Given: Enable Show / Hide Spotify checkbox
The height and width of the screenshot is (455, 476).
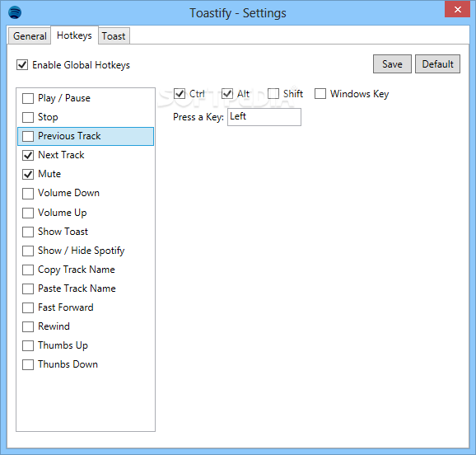Looking at the screenshot, I should pyautogui.click(x=28, y=251).
